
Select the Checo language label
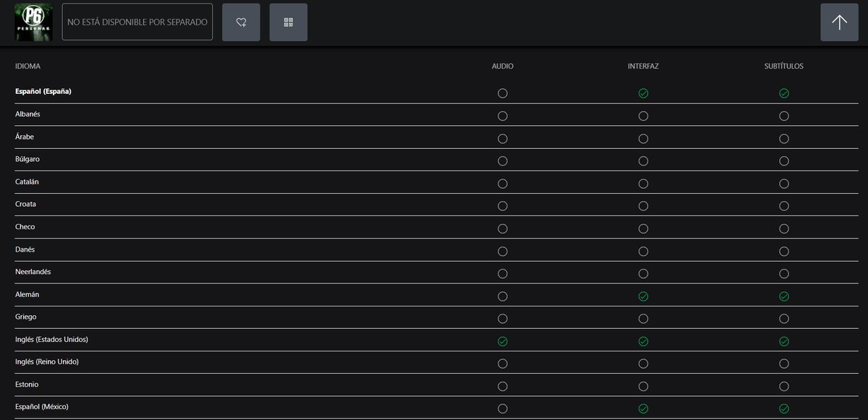(25, 227)
